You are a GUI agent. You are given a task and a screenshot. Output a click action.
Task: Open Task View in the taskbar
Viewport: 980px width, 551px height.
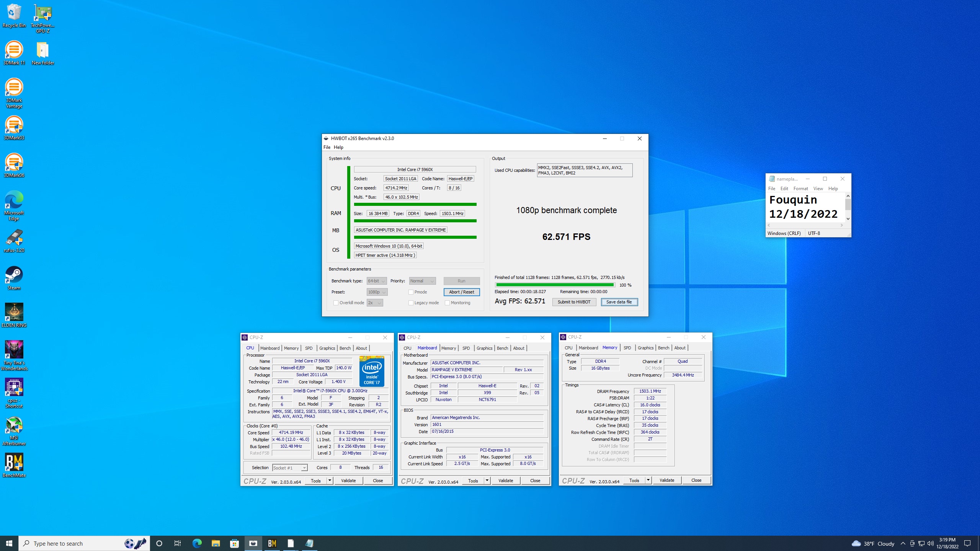[x=178, y=543]
